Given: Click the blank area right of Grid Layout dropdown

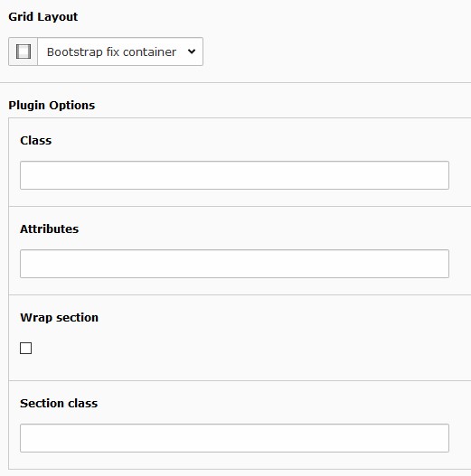Looking at the screenshot, I should (335, 51).
